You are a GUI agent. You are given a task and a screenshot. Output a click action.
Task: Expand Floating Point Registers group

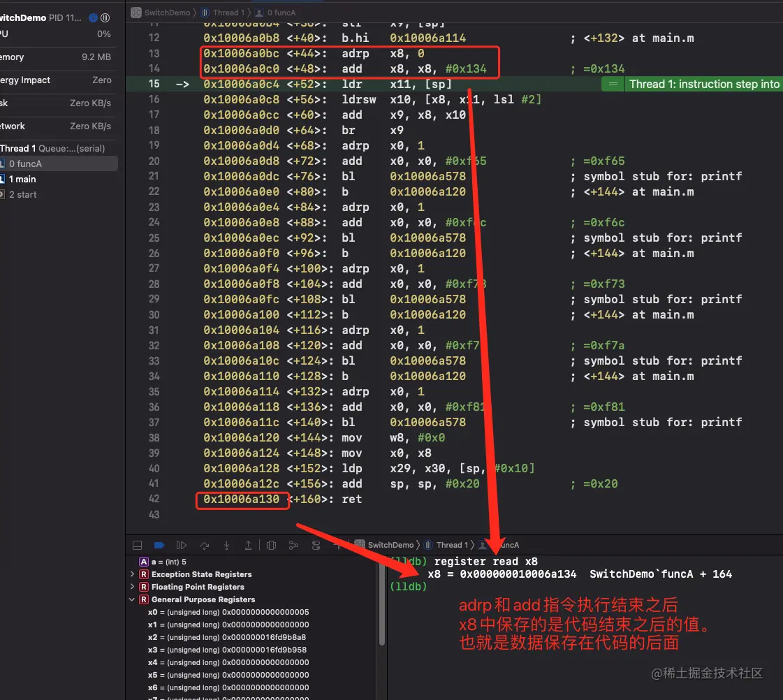[132, 587]
